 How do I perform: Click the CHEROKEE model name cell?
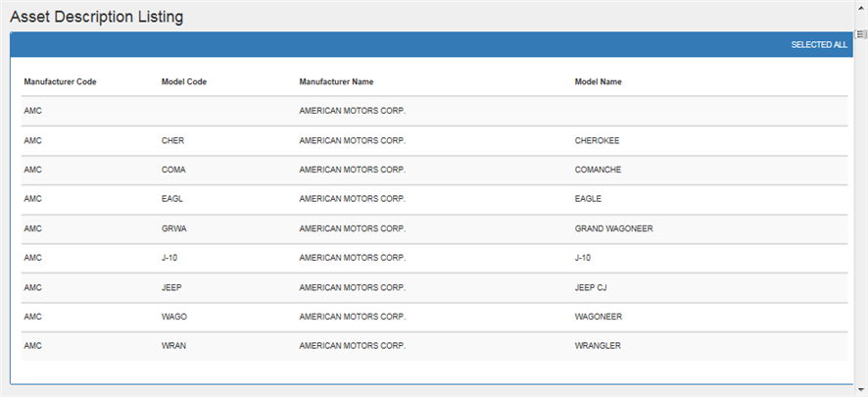pos(597,140)
